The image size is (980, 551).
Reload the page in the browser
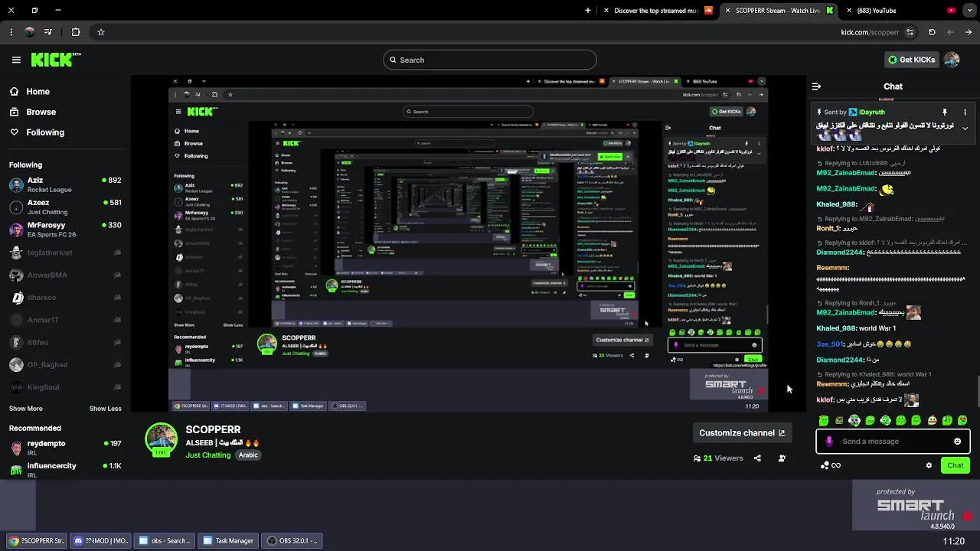click(x=932, y=32)
